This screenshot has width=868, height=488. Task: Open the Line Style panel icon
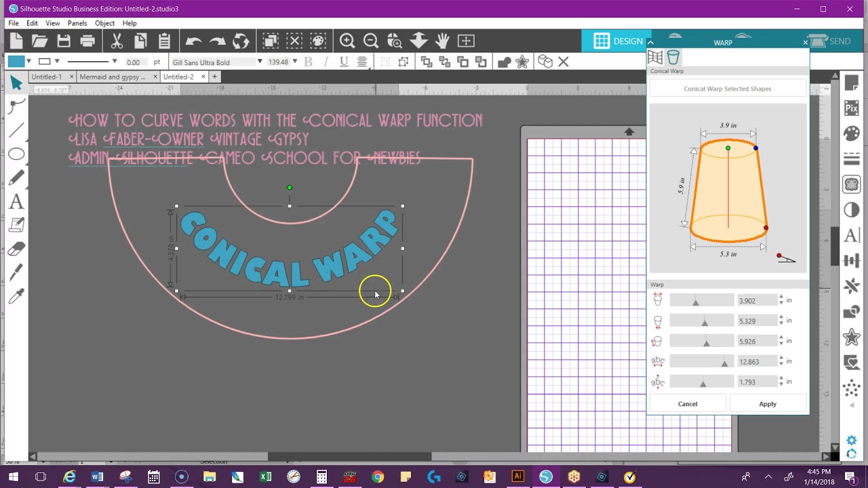point(851,159)
